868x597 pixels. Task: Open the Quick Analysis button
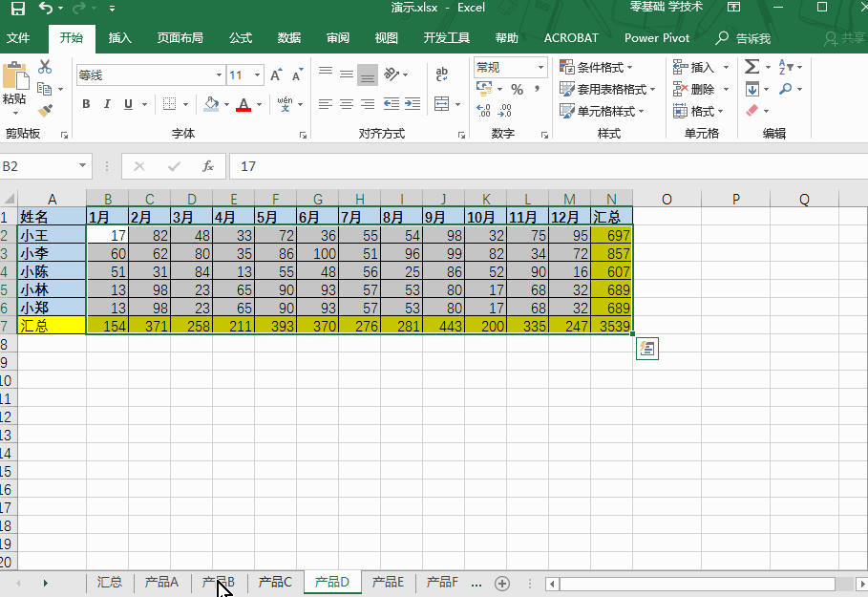tap(647, 349)
